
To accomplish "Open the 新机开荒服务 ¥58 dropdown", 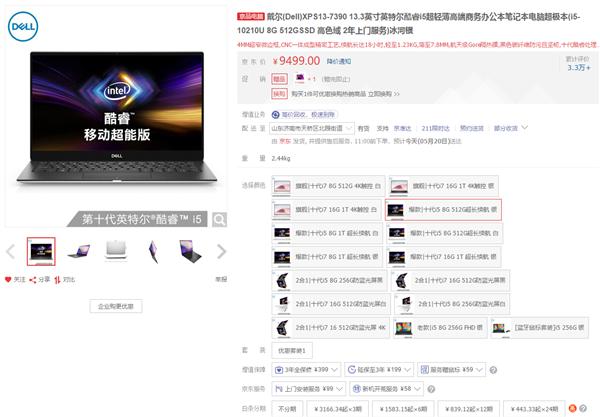I will coord(386,389).
